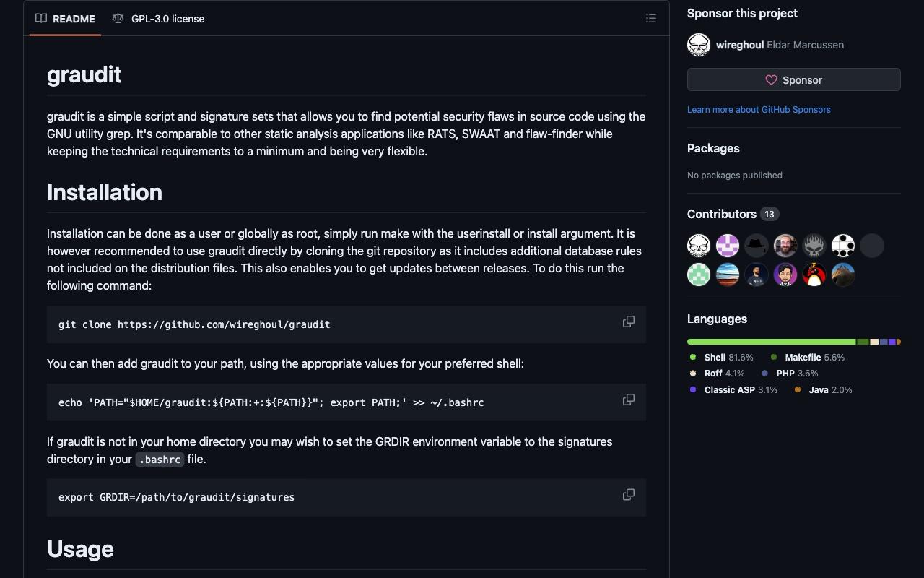This screenshot has height=578, width=924.
Task: Open the Shell 81.6% language link
Action: point(722,358)
